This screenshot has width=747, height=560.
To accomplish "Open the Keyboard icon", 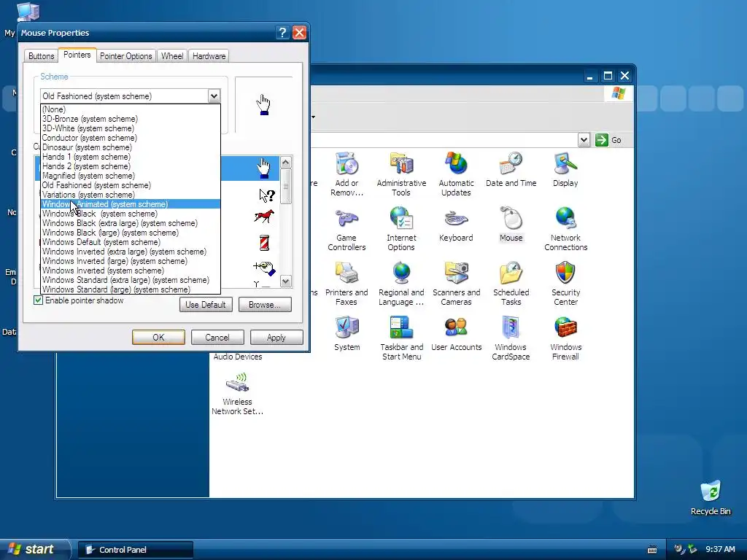I will [456, 225].
